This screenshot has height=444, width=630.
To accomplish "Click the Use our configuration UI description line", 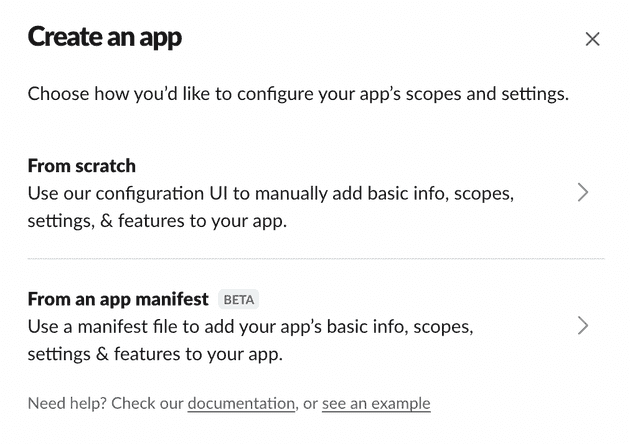I will click(x=271, y=194).
